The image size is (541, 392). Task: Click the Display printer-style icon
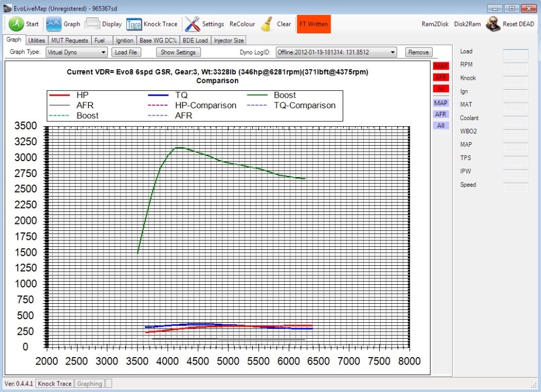click(92, 24)
